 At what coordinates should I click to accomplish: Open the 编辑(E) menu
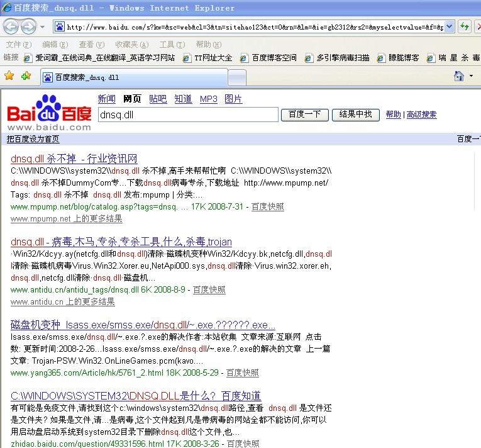coord(55,45)
